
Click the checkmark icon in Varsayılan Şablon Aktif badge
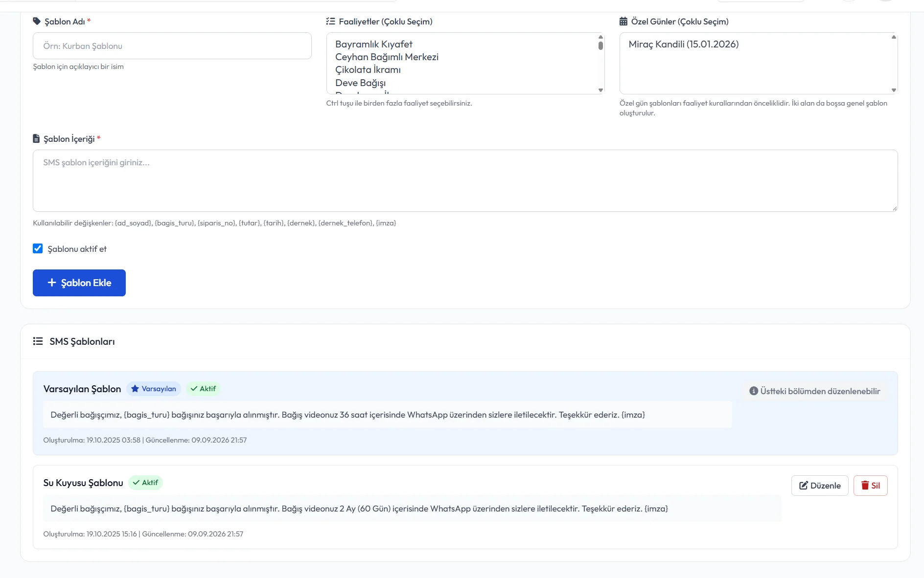[x=194, y=389]
